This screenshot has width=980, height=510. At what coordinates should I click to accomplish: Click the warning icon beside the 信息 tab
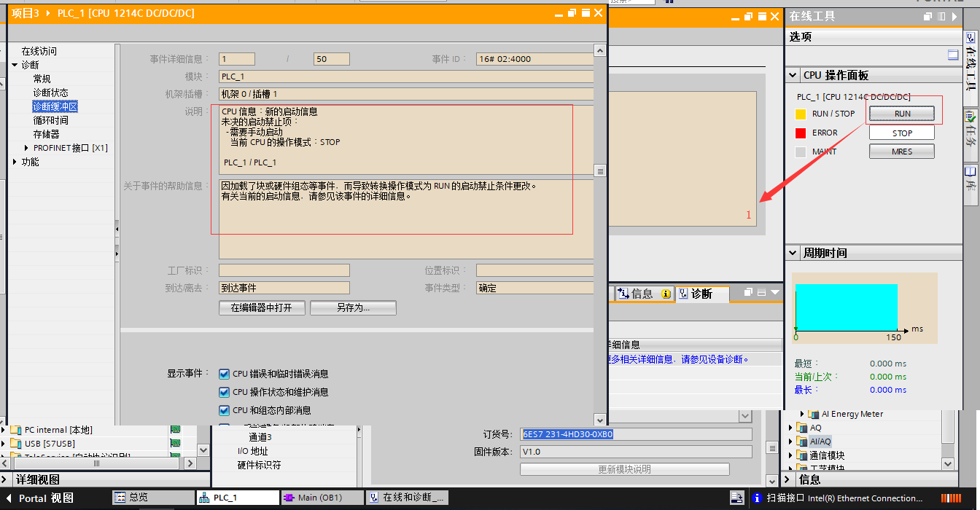click(x=666, y=294)
